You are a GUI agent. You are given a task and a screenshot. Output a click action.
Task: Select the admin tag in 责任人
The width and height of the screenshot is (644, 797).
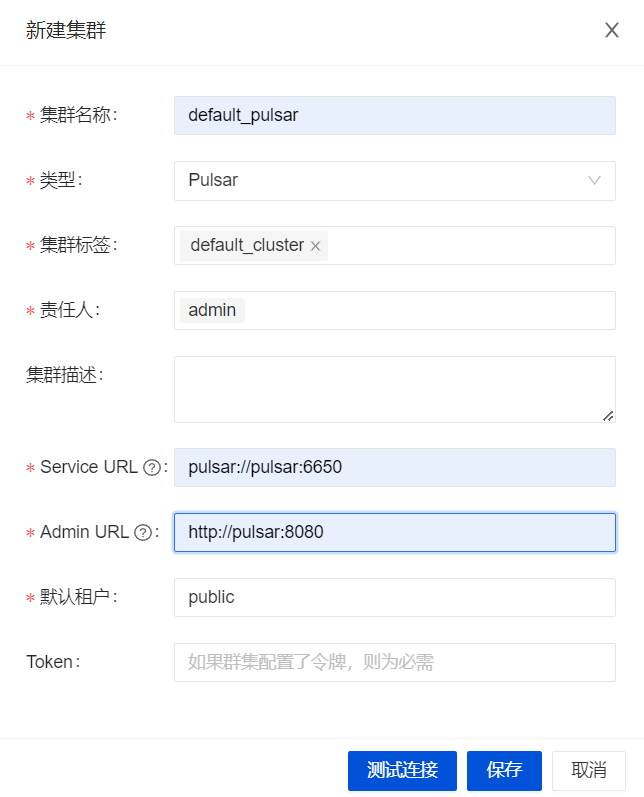point(212,310)
